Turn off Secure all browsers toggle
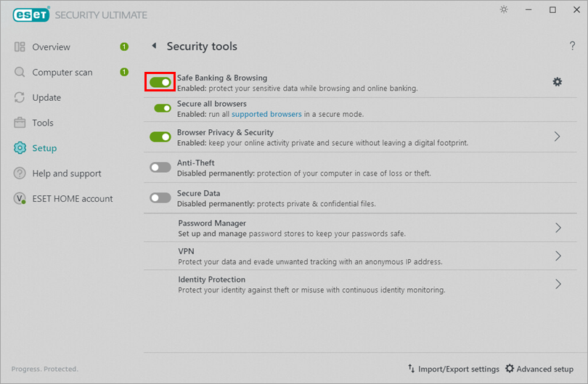The width and height of the screenshot is (588, 384). click(x=163, y=108)
